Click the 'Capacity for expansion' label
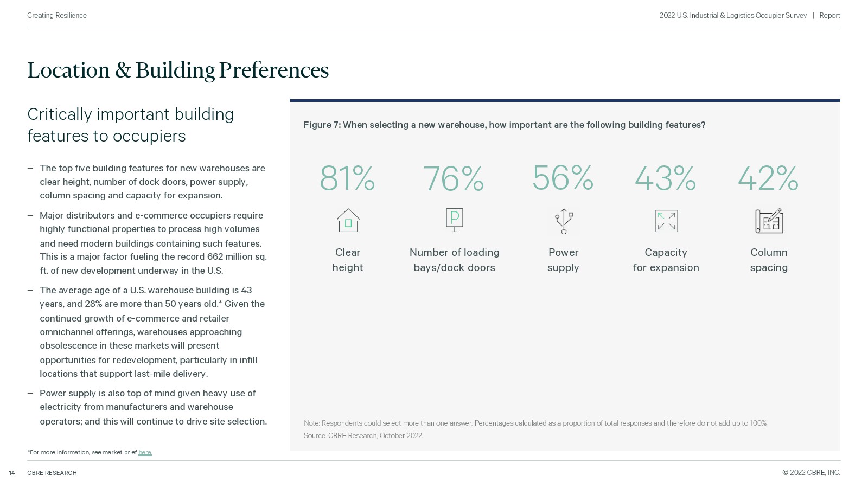This screenshot has width=868, height=488. [x=666, y=260]
